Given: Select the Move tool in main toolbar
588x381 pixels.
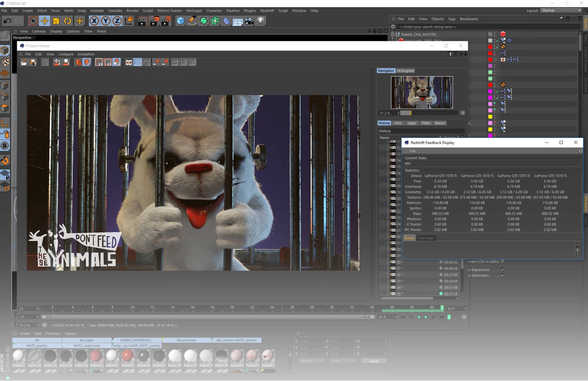Looking at the screenshot, I should pyautogui.click(x=44, y=21).
